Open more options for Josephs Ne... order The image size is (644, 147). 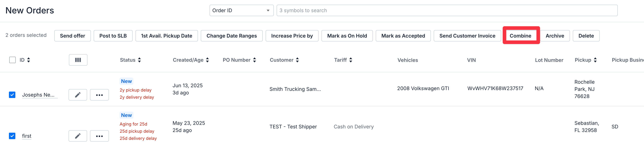99,95
